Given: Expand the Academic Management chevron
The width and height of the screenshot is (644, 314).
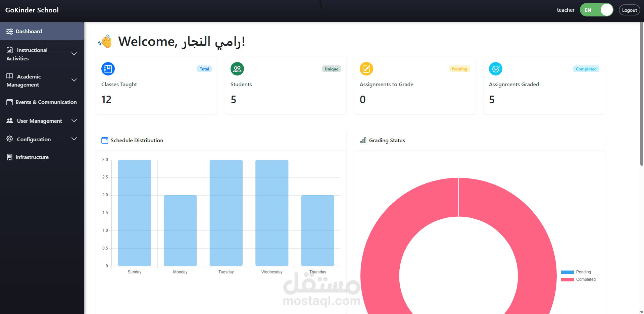Looking at the screenshot, I should pyautogui.click(x=74, y=80).
